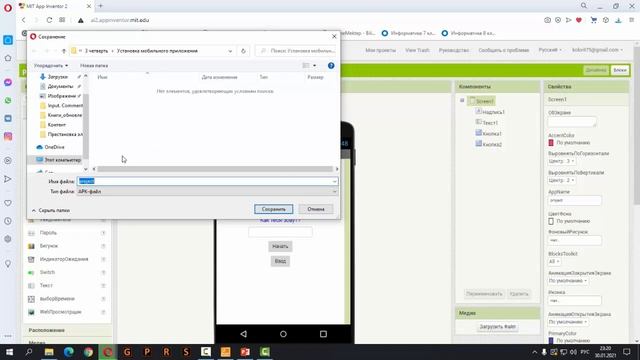Open Opera bookmarks heart in sidebar

click(x=8, y=203)
